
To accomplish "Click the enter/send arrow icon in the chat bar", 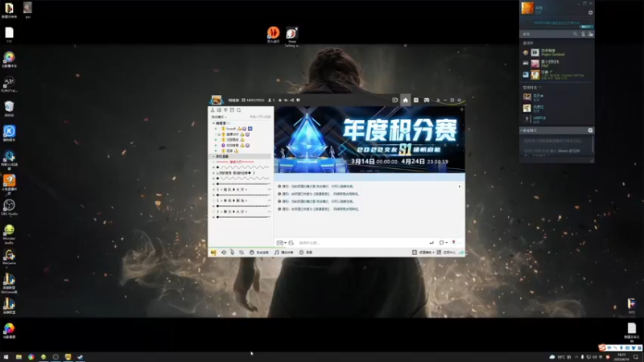I will 431,243.
